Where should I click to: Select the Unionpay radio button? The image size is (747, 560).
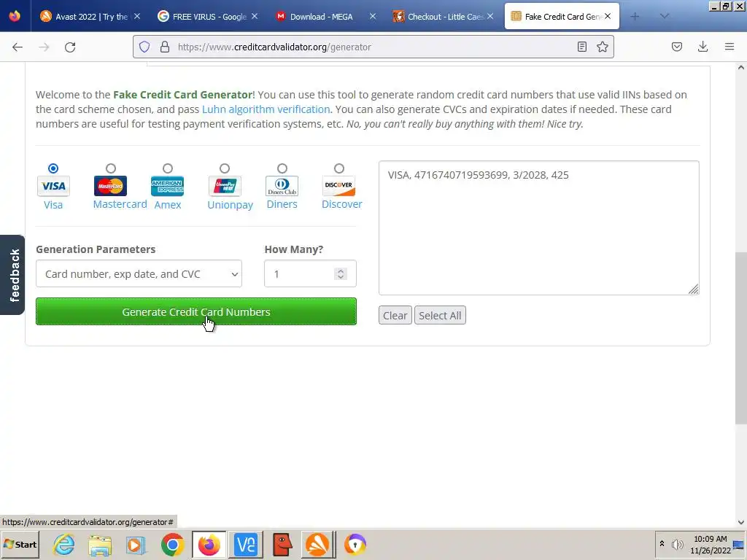(x=225, y=168)
